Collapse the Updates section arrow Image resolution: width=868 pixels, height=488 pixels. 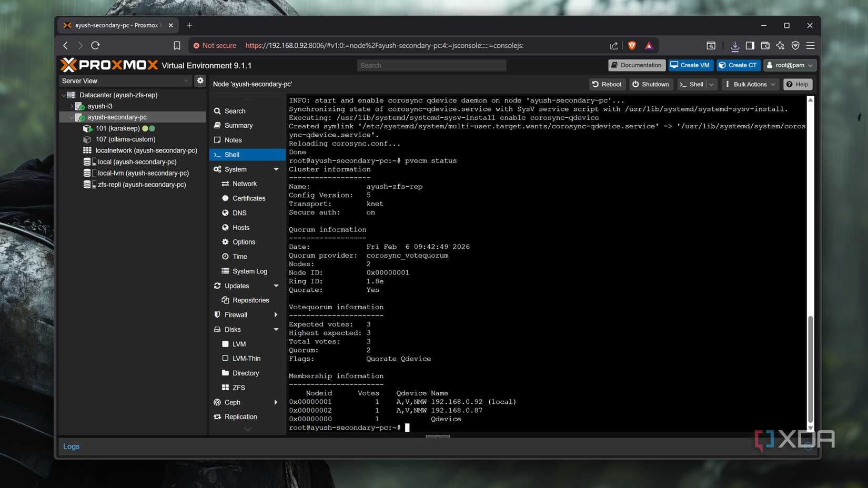point(276,286)
